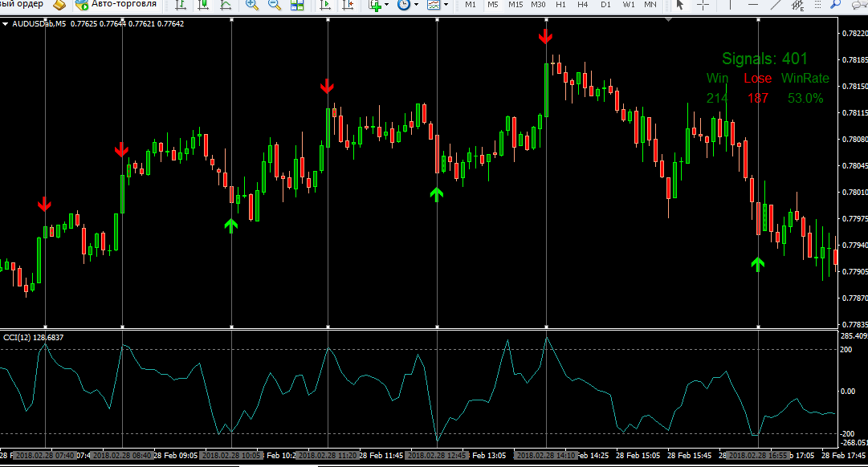868x467 pixels.
Task: Switch chart to line chart display
Action: click(226, 5)
